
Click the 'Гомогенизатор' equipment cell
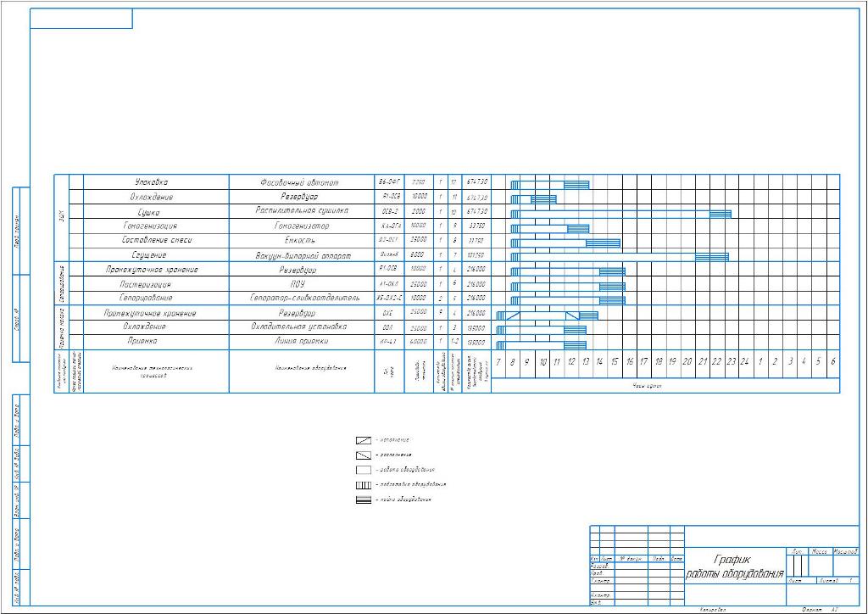[302, 226]
